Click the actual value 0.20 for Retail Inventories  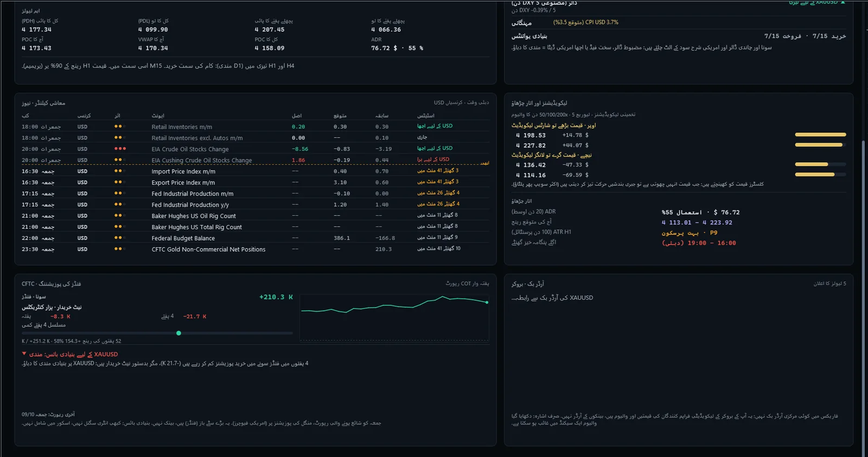[x=298, y=127]
